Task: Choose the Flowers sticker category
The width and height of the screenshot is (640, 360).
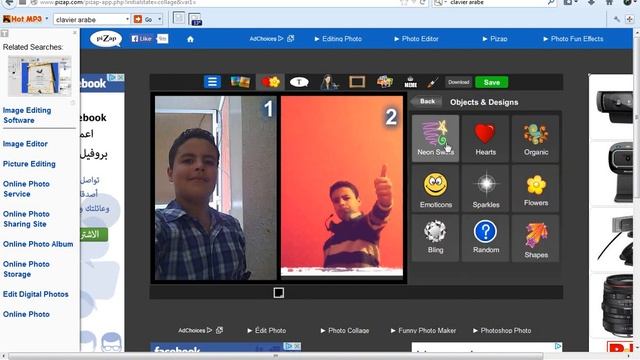Action: coord(536,189)
